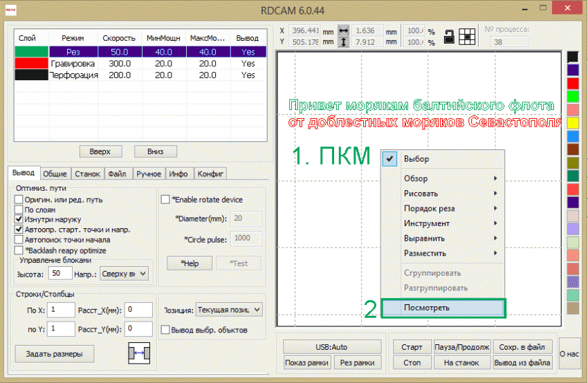The width and height of the screenshot is (588, 383).
Task: Open the Позиция dropdown list
Action: pos(228,310)
